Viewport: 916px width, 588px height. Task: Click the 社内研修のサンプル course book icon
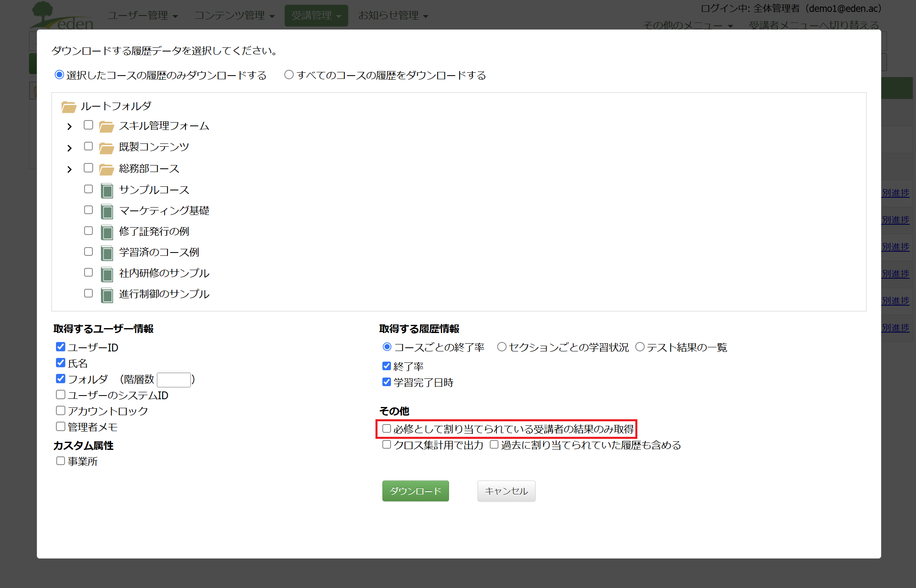pos(107,274)
